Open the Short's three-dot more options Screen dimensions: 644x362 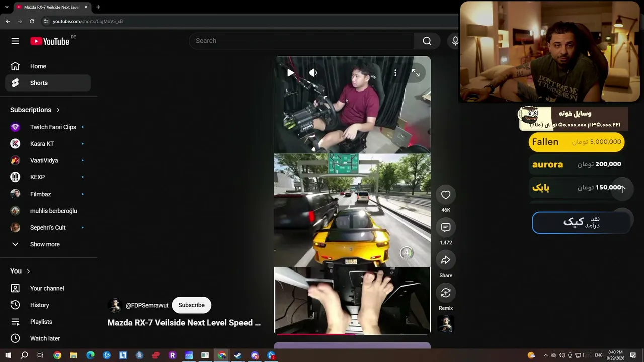tap(395, 73)
